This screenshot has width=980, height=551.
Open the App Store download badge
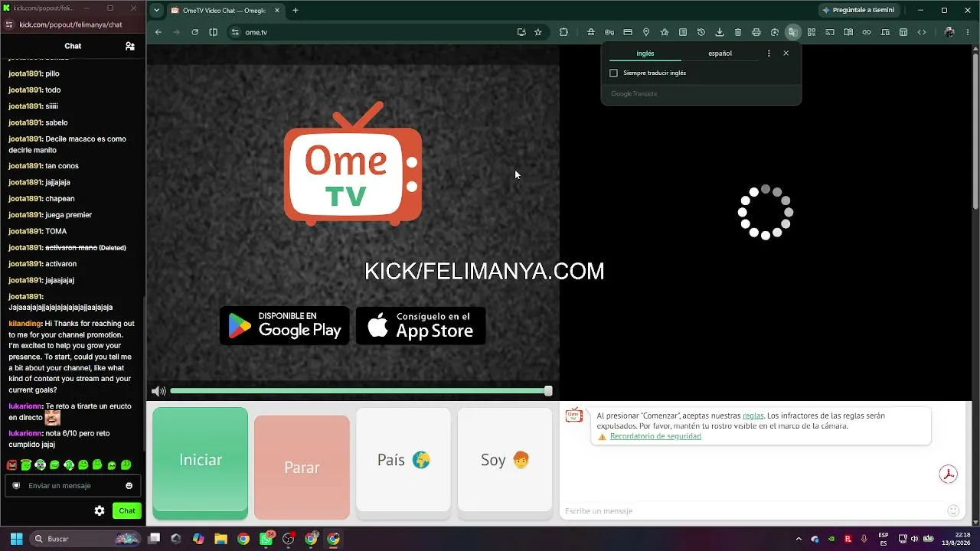(420, 326)
